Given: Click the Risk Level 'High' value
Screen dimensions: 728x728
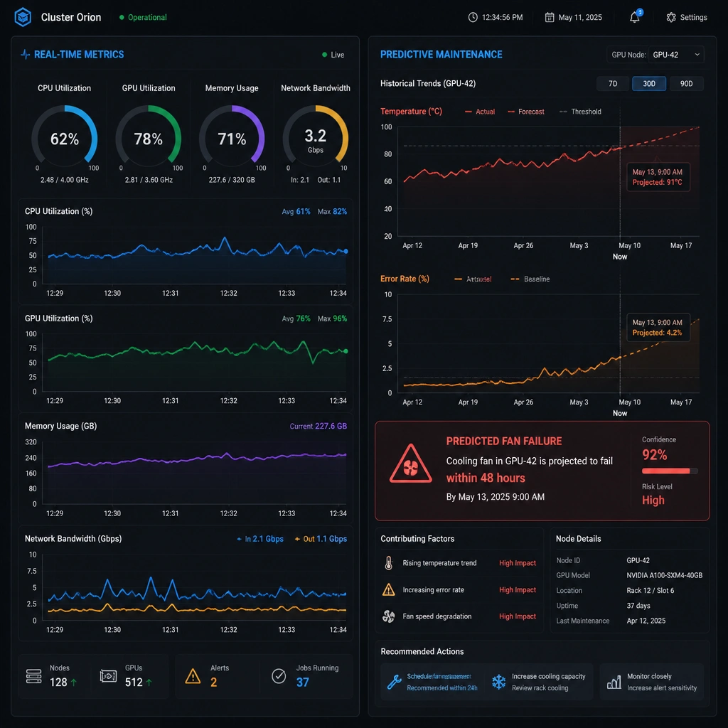Looking at the screenshot, I should [x=653, y=500].
